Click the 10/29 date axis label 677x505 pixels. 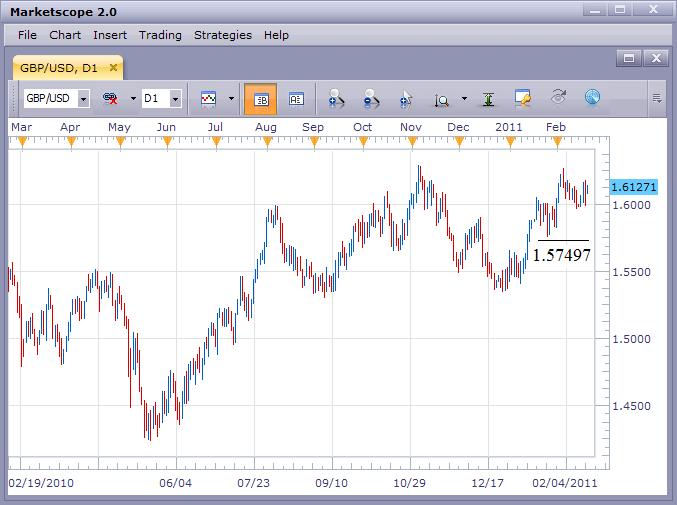point(409,483)
